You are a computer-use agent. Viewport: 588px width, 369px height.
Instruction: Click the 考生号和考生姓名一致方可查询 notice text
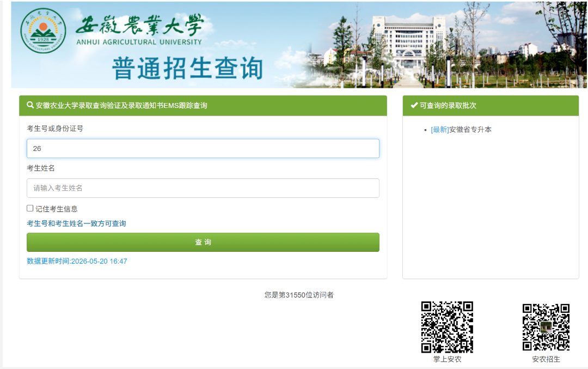pos(76,223)
